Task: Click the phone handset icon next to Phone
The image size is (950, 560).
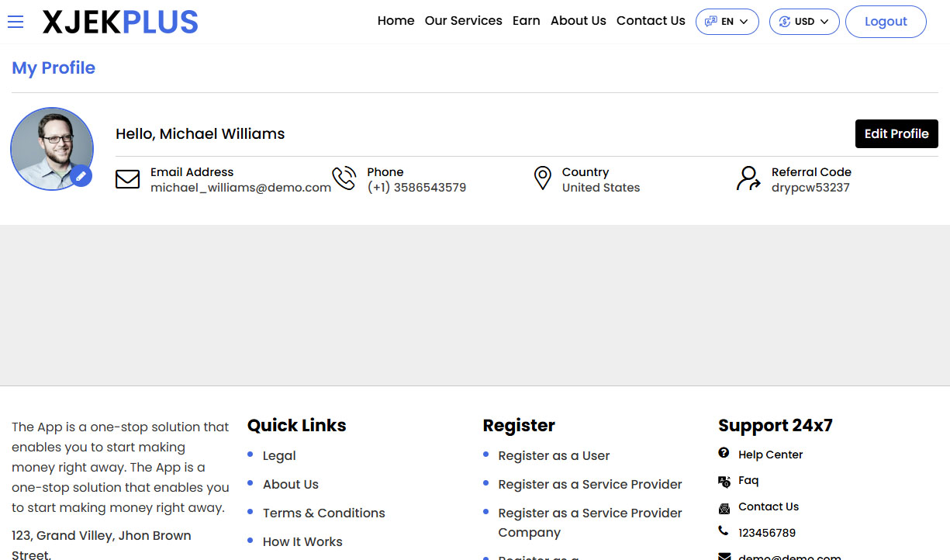Action: (x=344, y=178)
